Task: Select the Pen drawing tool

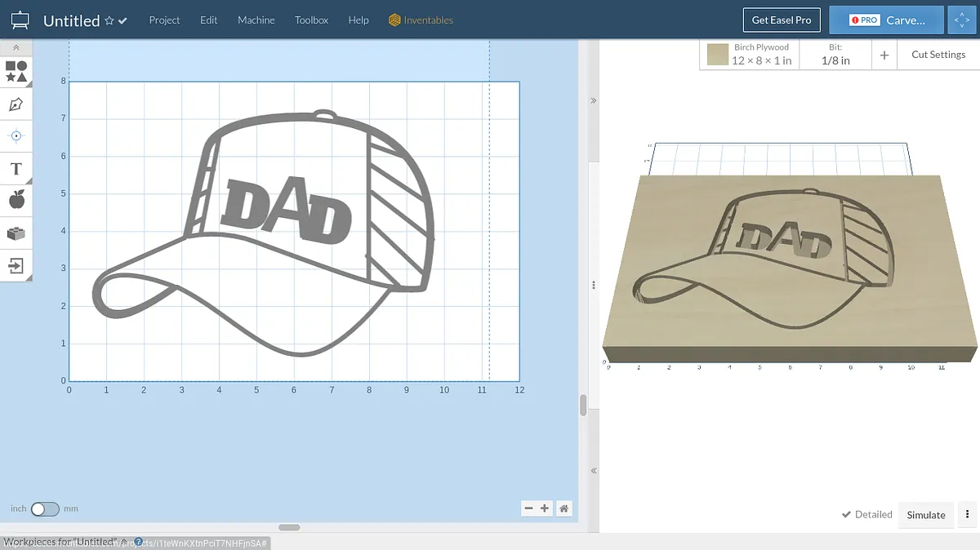Action: (x=16, y=104)
